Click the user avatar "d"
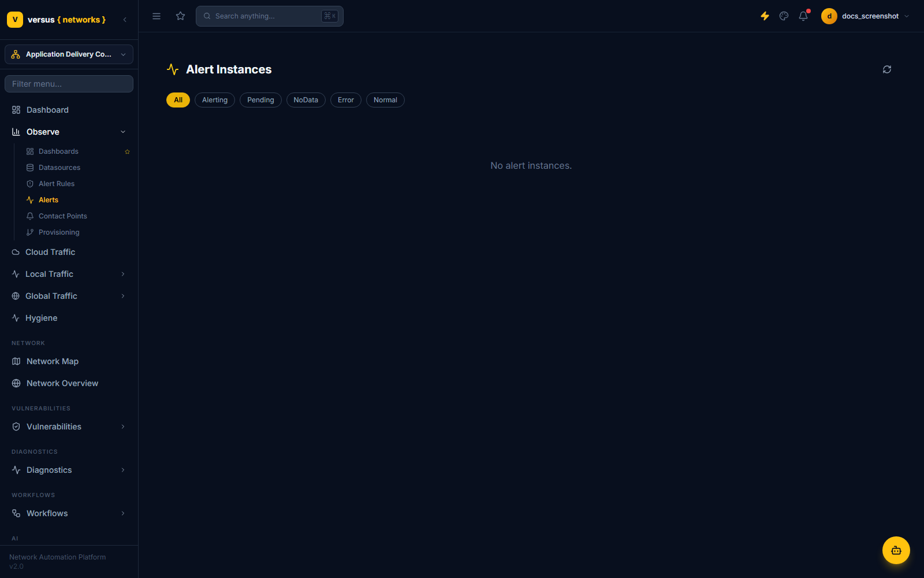Screen dimensions: 924x578 point(829,16)
